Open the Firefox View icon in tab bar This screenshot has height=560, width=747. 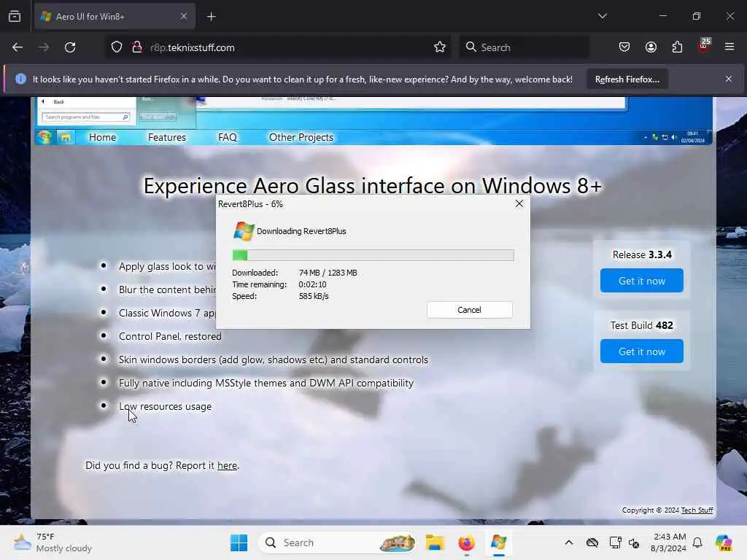click(x=15, y=16)
